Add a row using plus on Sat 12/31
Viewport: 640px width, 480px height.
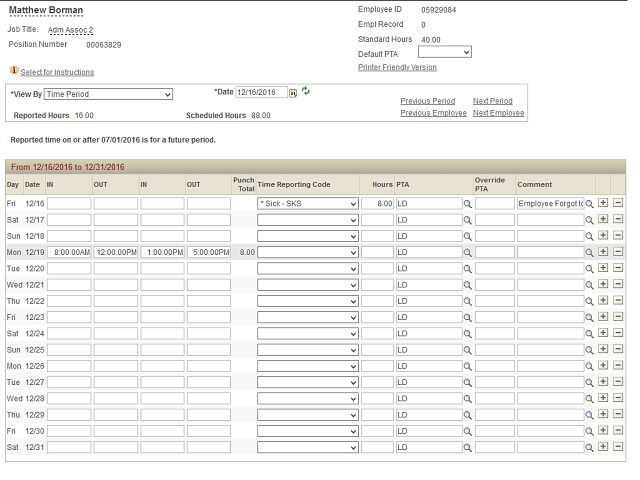[603, 447]
